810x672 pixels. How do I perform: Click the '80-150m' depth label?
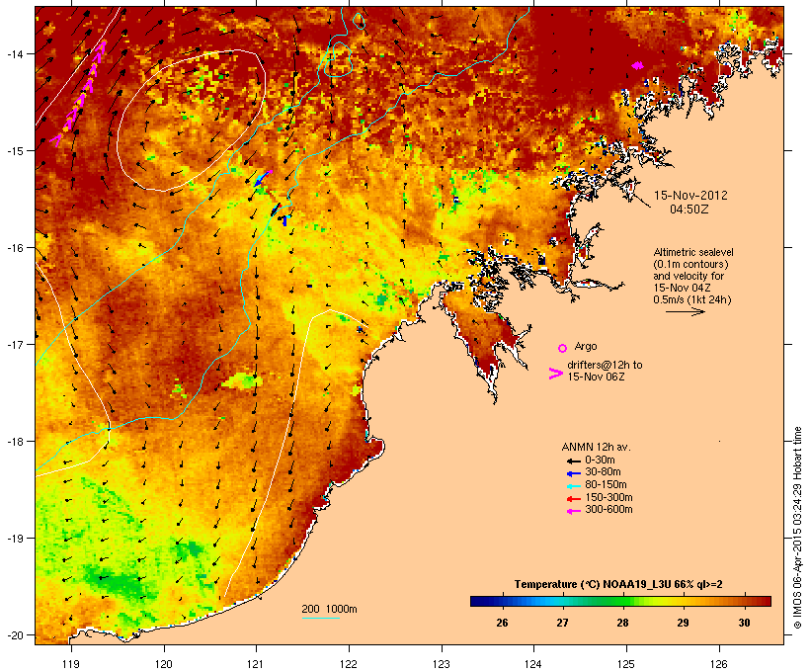[606, 485]
